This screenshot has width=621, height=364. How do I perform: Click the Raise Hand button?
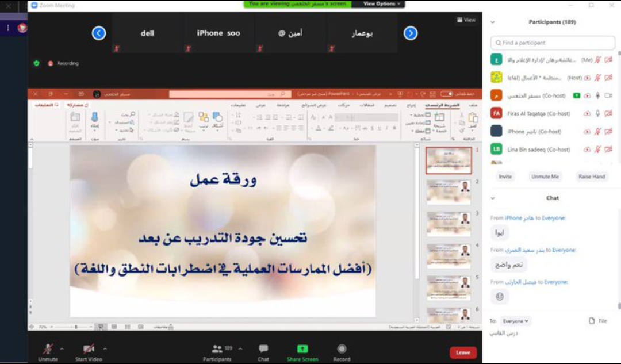[x=592, y=177]
